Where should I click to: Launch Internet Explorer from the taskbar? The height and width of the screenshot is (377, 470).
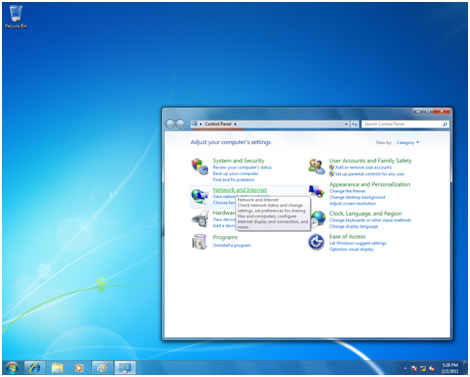pos(35,368)
